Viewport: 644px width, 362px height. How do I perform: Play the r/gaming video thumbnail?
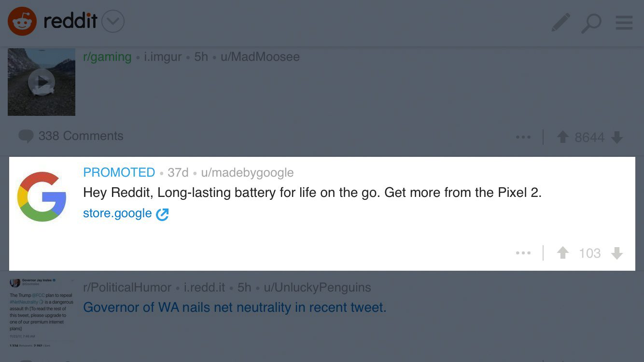(x=42, y=82)
